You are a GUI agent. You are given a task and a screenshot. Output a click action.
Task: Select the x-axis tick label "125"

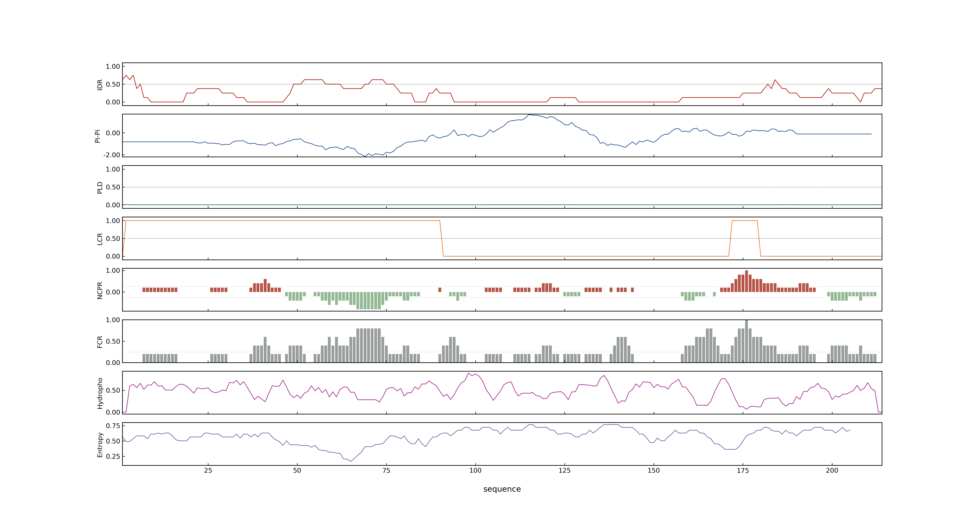[565, 470]
